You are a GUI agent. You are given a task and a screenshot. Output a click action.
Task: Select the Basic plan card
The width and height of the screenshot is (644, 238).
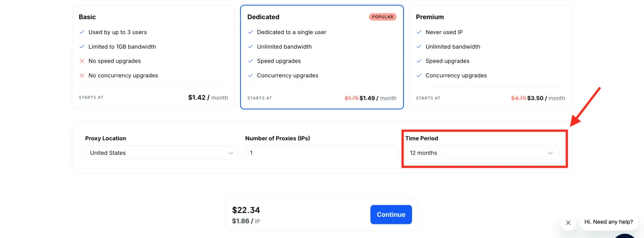[x=153, y=56]
